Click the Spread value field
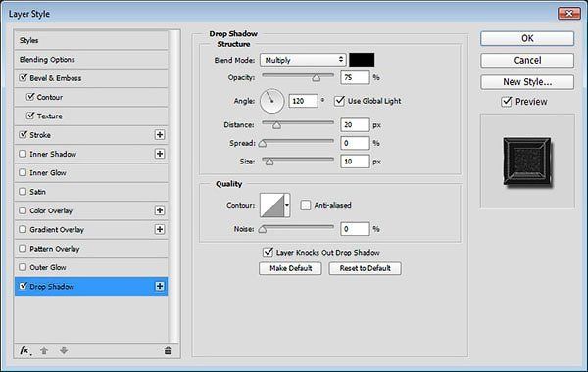 (355, 143)
